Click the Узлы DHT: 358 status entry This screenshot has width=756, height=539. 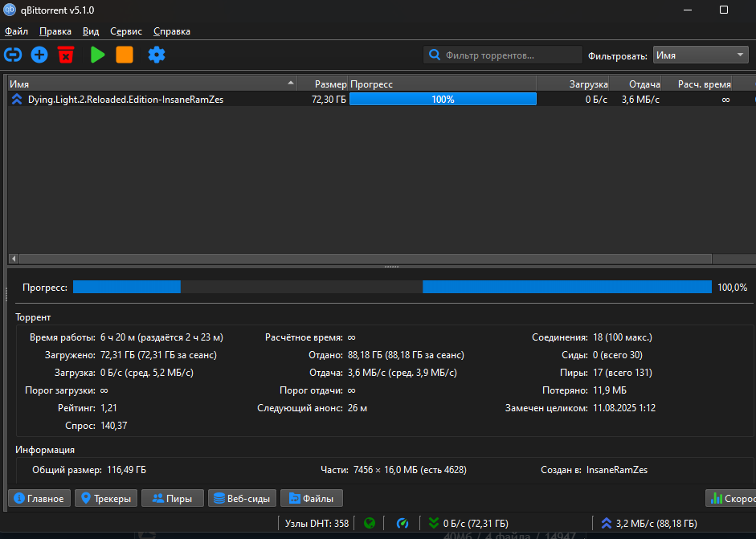317,523
